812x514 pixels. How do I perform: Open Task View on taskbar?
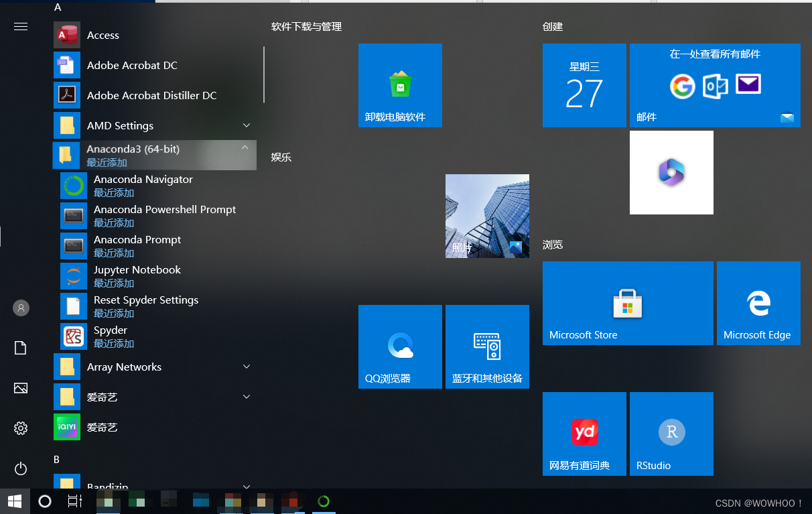click(x=75, y=501)
